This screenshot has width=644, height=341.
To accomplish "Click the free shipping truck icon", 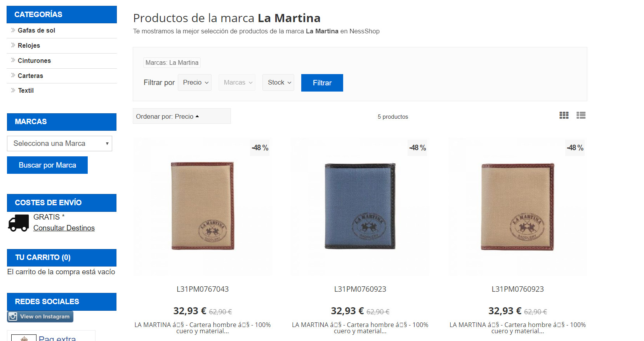I will [18, 223].
